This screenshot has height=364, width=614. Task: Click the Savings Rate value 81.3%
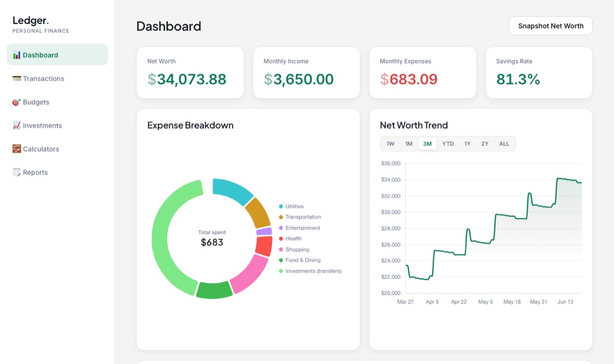pos(518,79)
